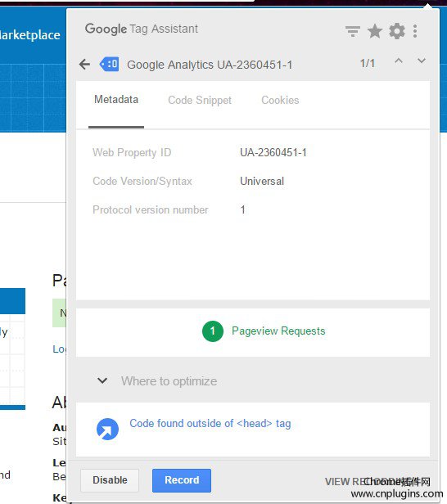Click the Code Version/Syntax label
447x504 pixels.
(142, 181)
